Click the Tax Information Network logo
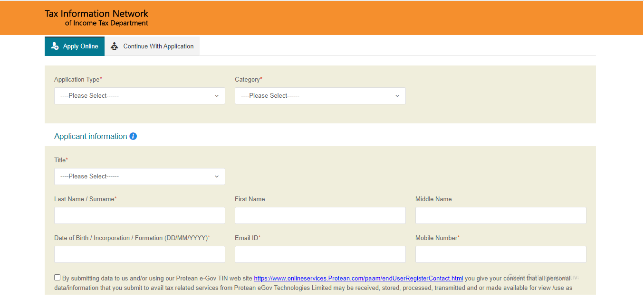Viewport: 644px width, 298px height. coord(96,18)
